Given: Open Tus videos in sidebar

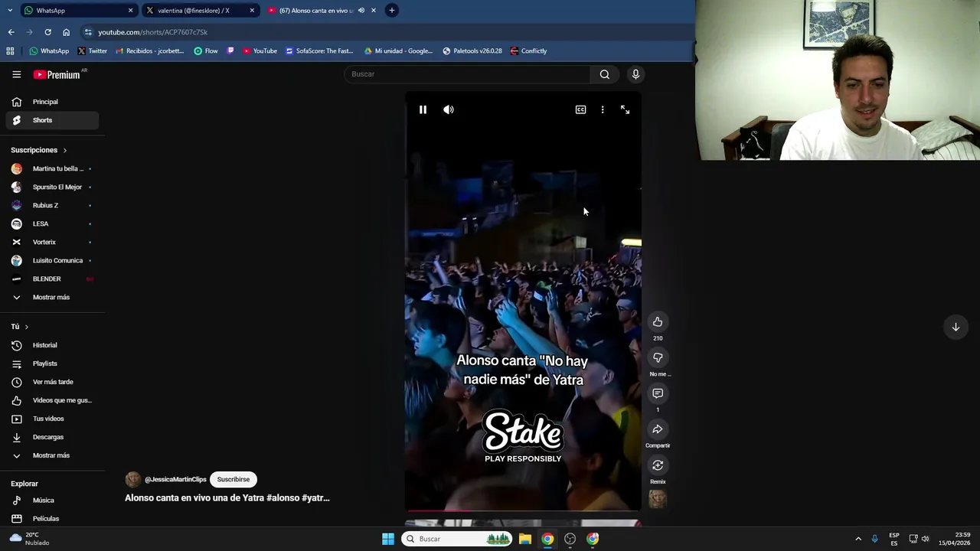Looking at the screenshot, I should [52, 419].
